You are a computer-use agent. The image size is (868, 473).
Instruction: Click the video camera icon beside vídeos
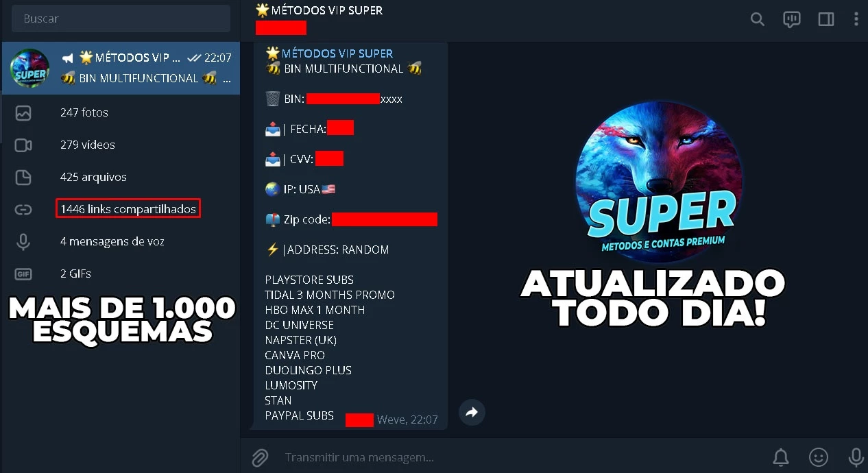(23, 145)
